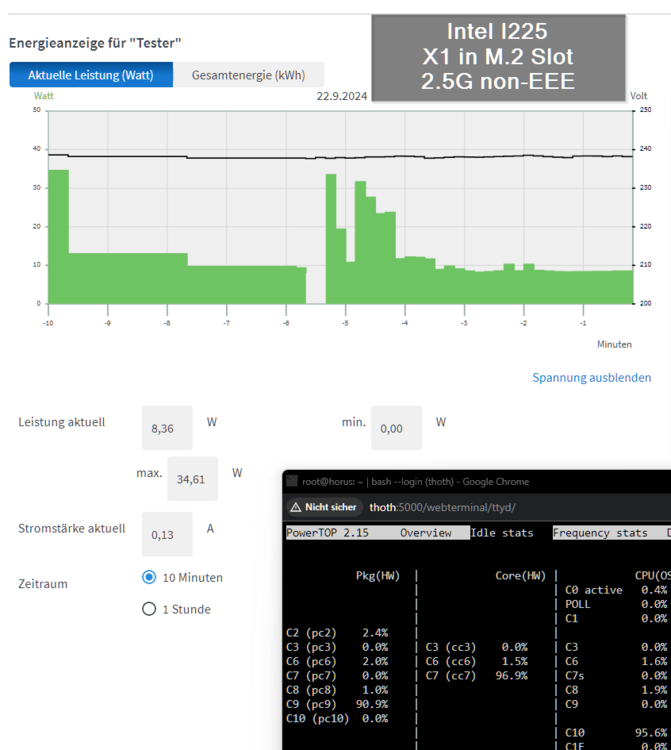The image size is (671, 750).
Task: Click the C7 (cc7) 96.9% entry
Action: (476, 675)
